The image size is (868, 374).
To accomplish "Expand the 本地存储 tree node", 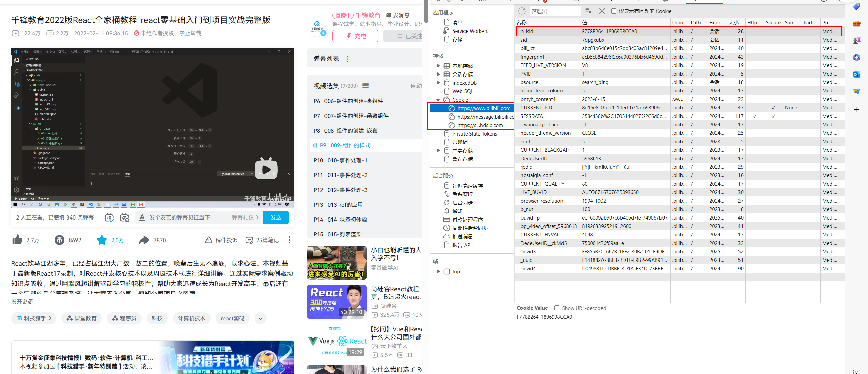I will pos(438,65).
